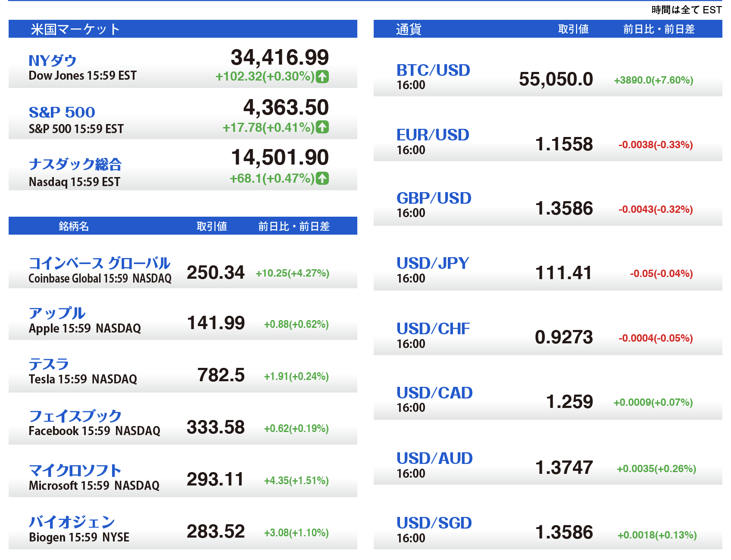731x560 pixels.
Task: Click the green up arrow beside NY Dow change
Action: click(x=322, y=77)
